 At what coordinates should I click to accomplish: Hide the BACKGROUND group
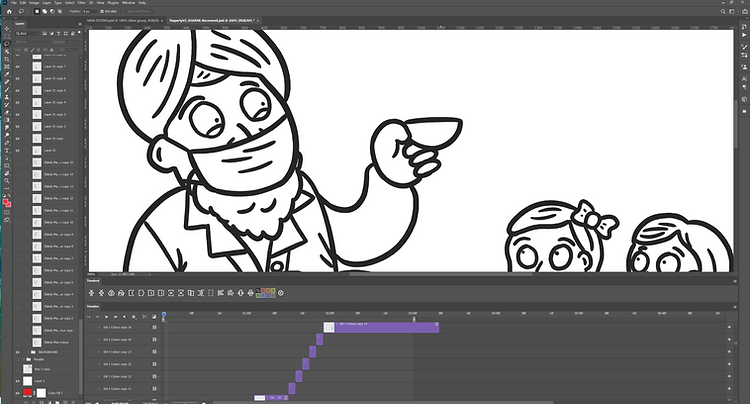(x=18, y=352)
